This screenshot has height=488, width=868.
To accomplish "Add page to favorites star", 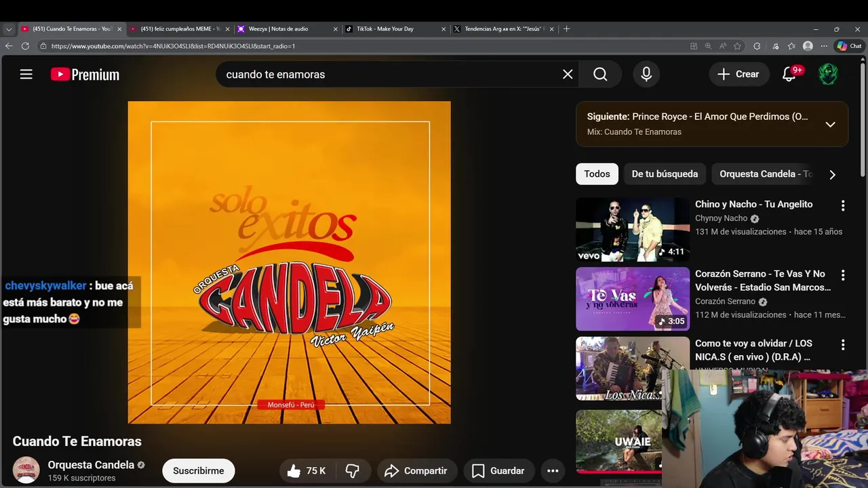I will click(x=737, y=46).
